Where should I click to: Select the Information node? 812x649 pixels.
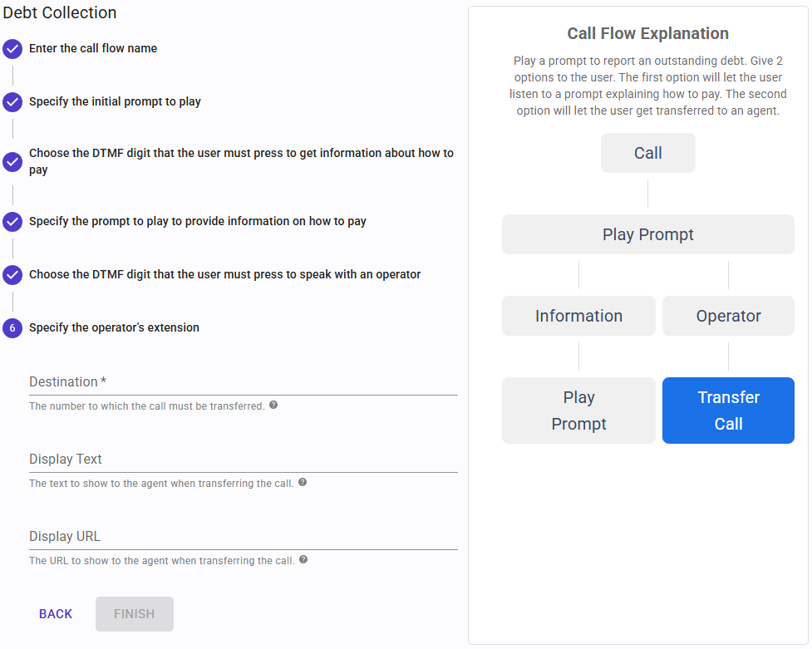(x=578, y=316)
